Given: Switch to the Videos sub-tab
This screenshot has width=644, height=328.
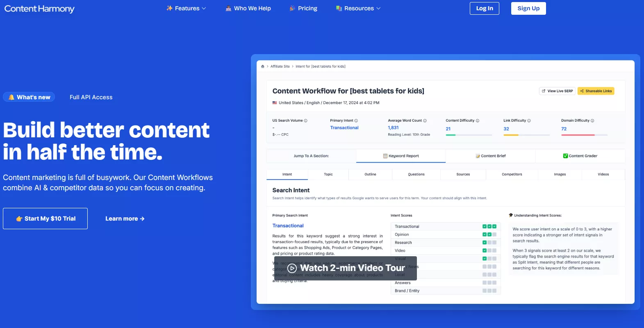Looking at the screenshot, I should pos(603,174).
